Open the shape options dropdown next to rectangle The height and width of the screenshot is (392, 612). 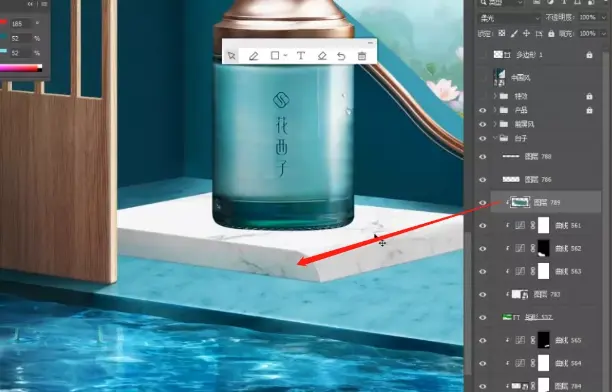pyautogui.click(x=286, y=56)
